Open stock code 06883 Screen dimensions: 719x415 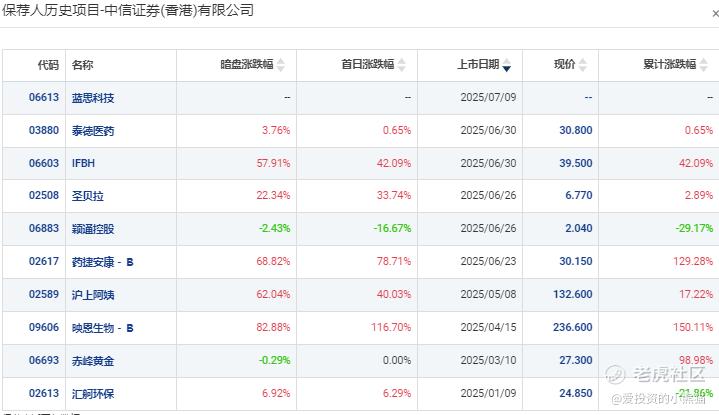[x=44, y=228]
